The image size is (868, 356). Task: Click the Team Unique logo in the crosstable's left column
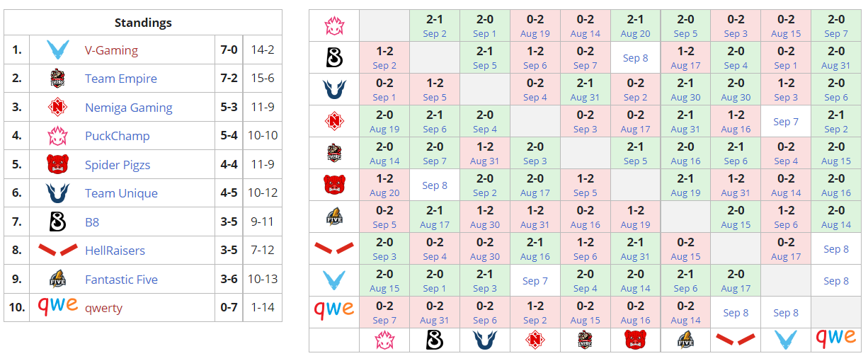(x=334, y=90)
